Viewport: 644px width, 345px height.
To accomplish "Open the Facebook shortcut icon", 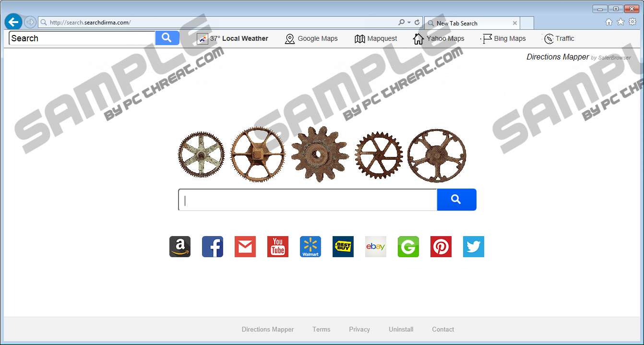I will (213, 247).
